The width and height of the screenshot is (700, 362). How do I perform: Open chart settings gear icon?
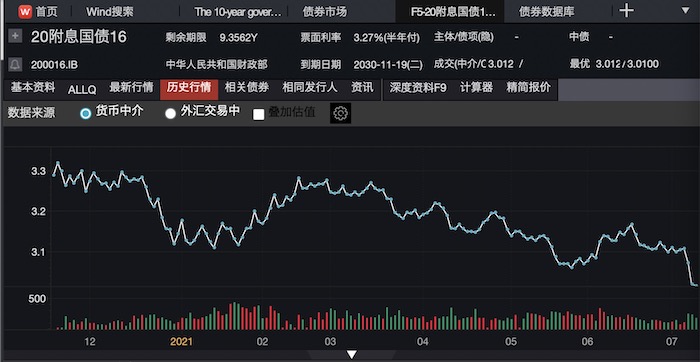341,113
